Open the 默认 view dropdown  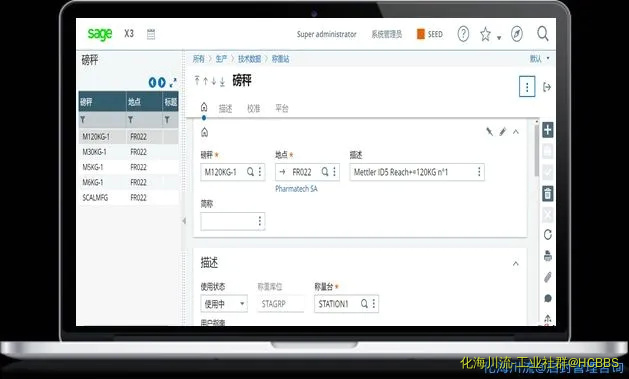tap(539, 59)
